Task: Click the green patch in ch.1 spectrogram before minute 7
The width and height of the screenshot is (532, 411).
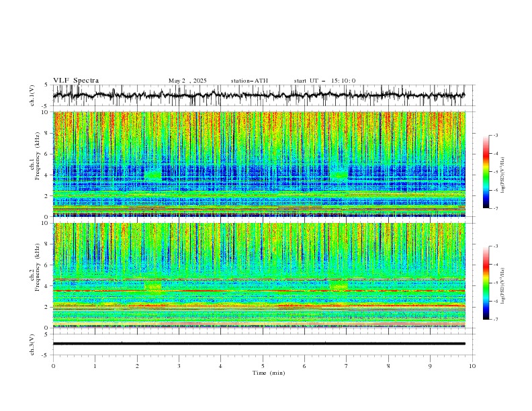Action: (x=339, y=175)
